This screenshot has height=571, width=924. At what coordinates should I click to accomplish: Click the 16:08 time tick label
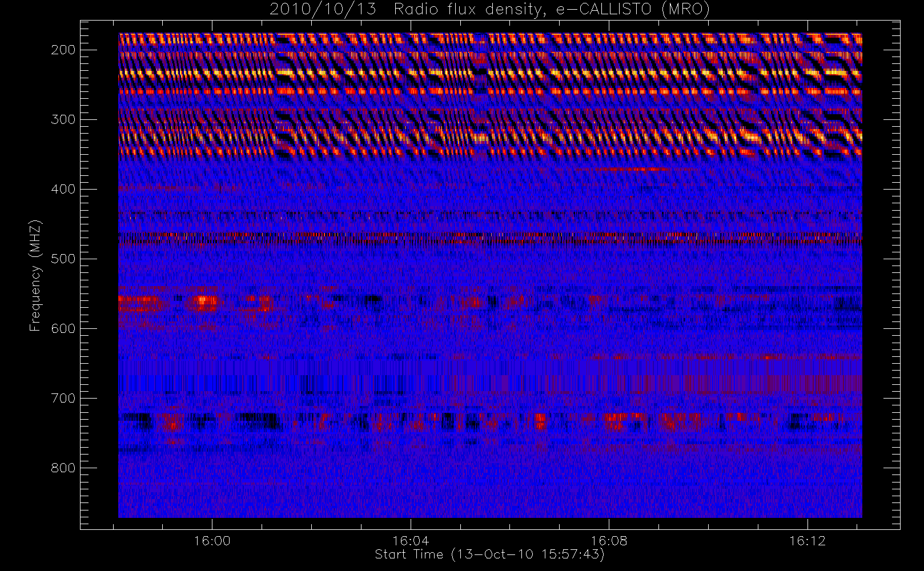[x=609, y=541]
